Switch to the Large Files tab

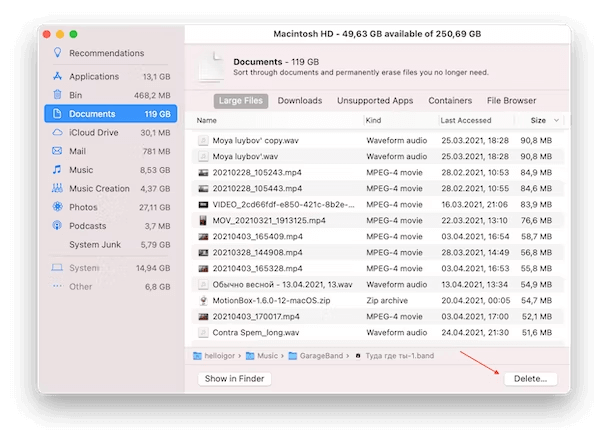(241, 101)
